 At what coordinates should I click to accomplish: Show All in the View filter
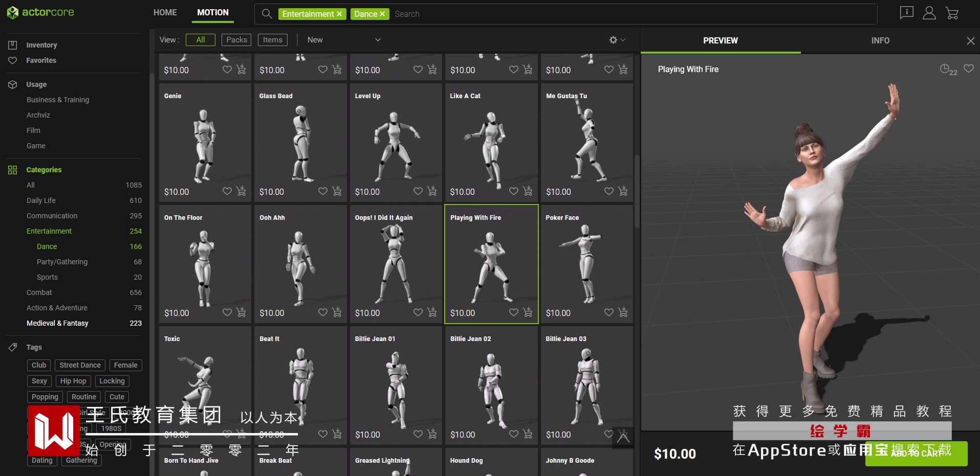(201, 40)
